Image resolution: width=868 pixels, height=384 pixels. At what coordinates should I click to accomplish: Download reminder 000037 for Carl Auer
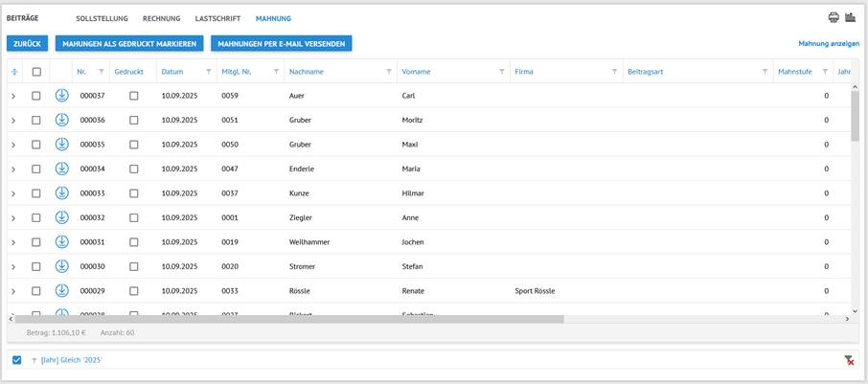pyautogui.click(x=61, y=96)
